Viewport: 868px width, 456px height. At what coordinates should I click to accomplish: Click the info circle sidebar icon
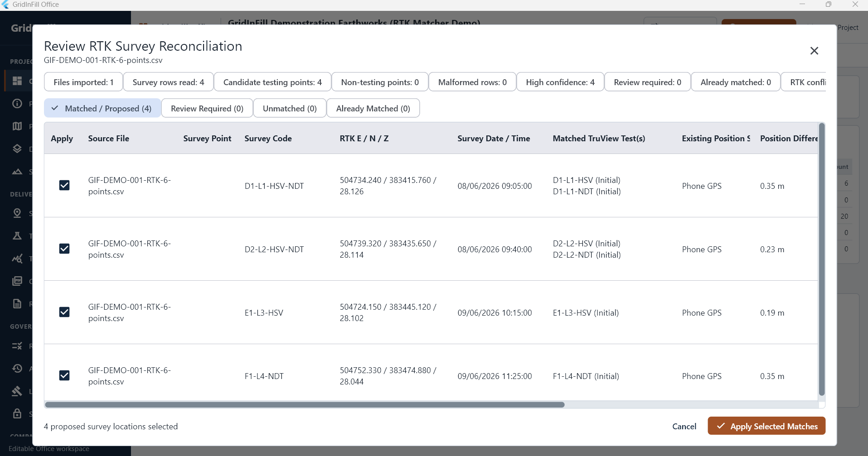coord(17,103)
